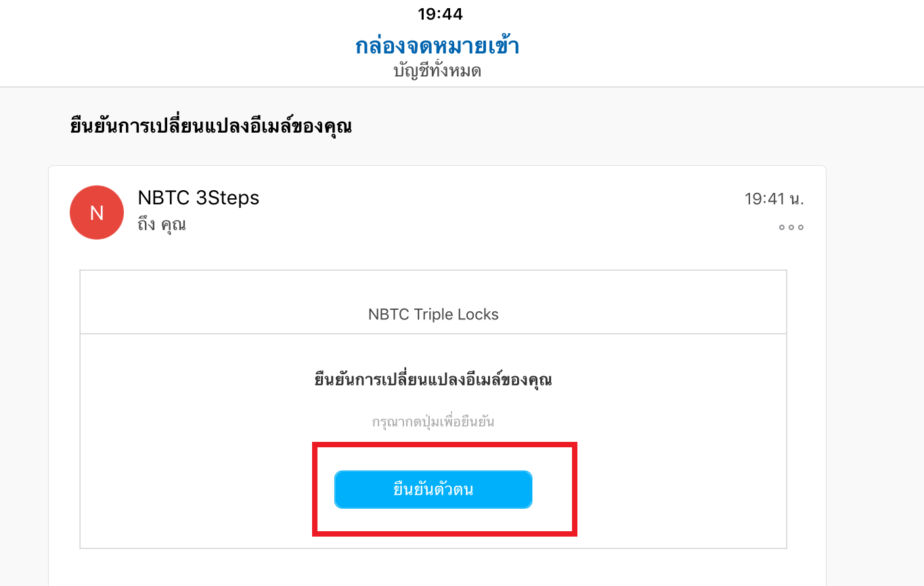Expand recipient details ถึง คุณ
This screenshot has width=924, height=586.
[162, 224]
